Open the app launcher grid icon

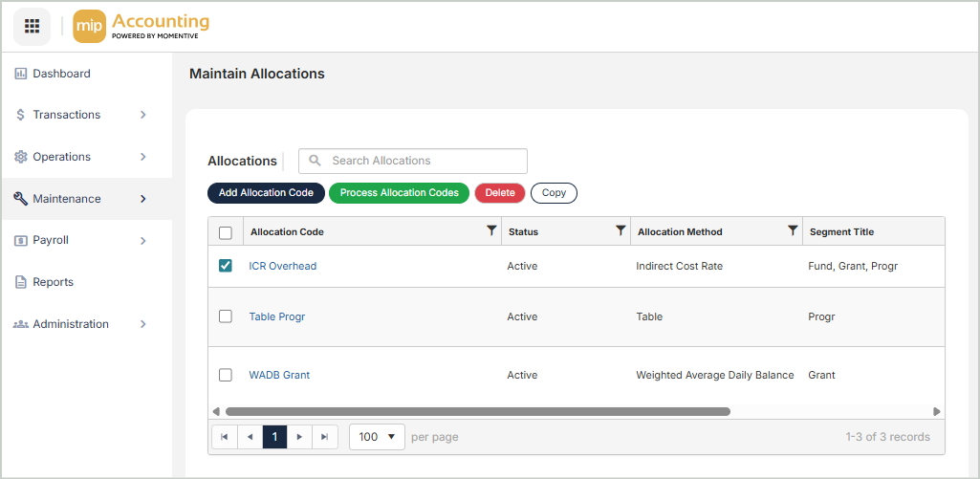click(x=32, y=26)
